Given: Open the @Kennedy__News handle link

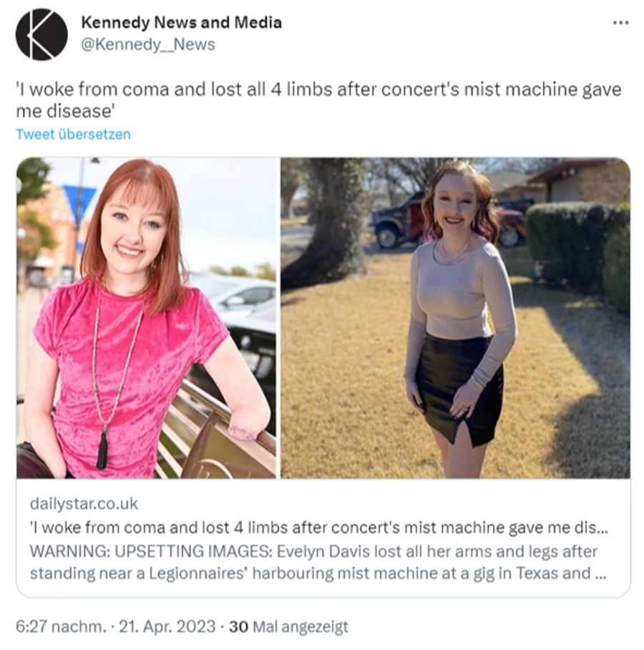Looking at the screenshot, I should click(148, 44).
